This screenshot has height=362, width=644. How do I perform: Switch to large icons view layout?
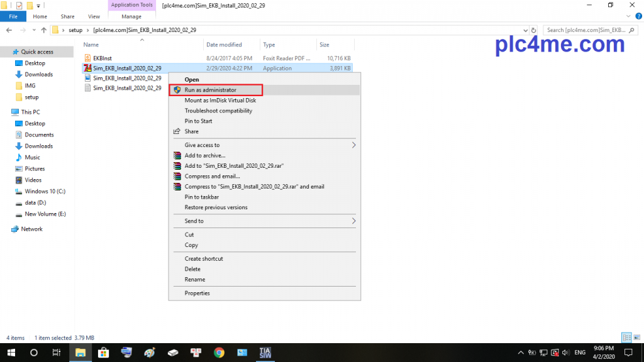point(636,337)
